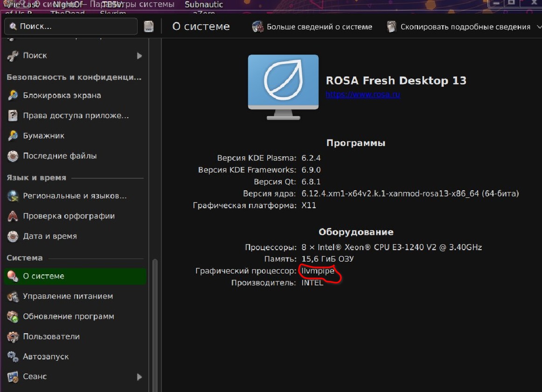Screen dimensions: 542x392
Task: Expand the dropdown arrow after Скопировать подробные сведения
Action: 539,27
